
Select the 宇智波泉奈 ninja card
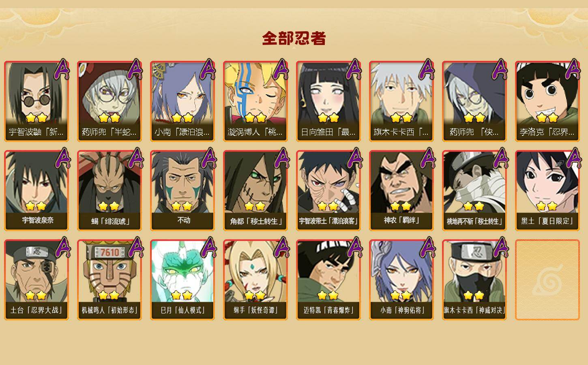[36, 190]
